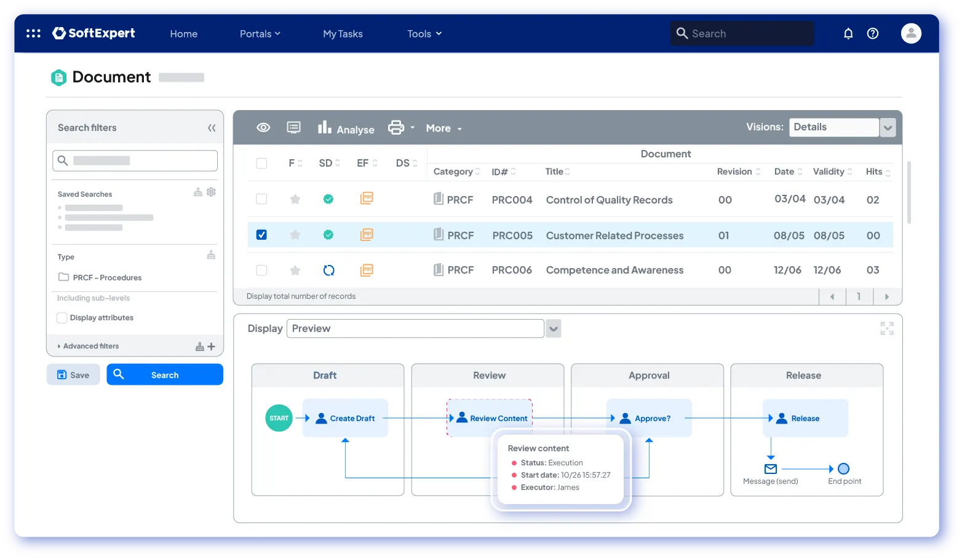Click the notifications bell icon
Viewport: 962px width, 560px height.
tap(848, 34)
